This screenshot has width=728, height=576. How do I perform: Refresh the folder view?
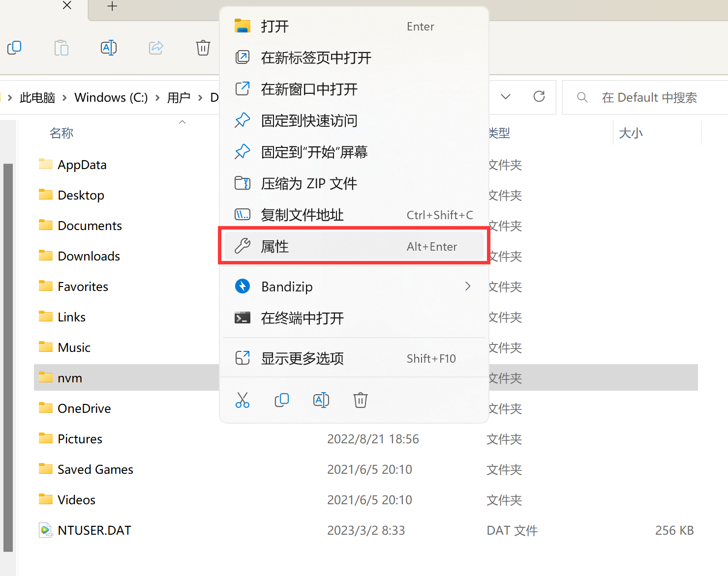[539, 97]
